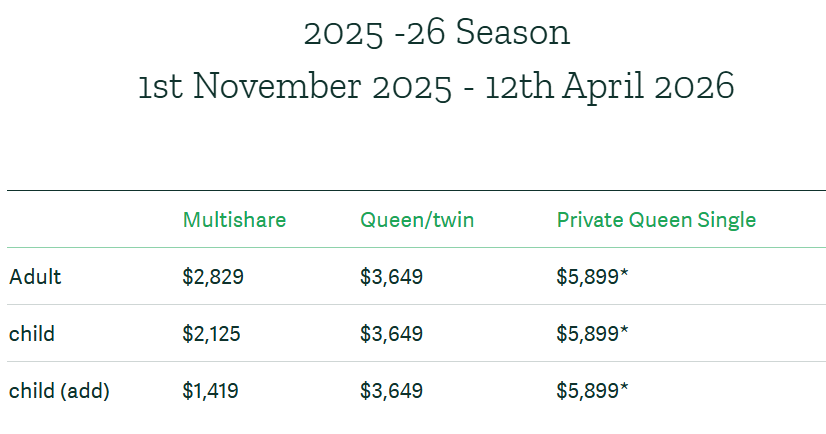Select the child (add) row label
This screenshot has height=434, width=826.
[59, 391]
